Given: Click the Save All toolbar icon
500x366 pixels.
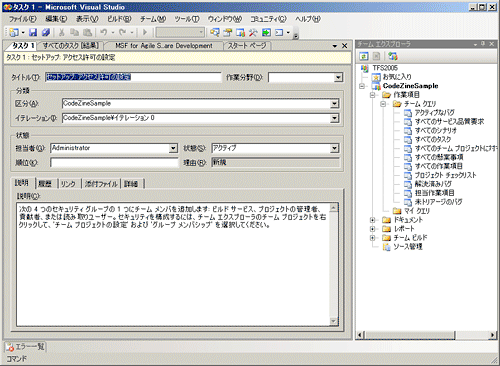Looking at the screenshot, I should point(46,32).
